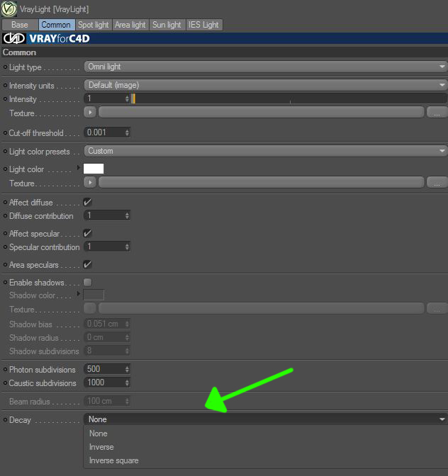Image resolution: width=448 pixels, height=476 pixels.
Task: Click the white Light color swatch
Action: [x=94, y=169]
